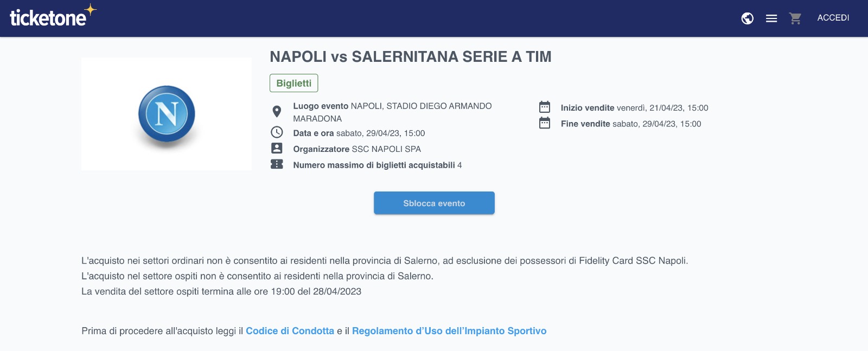This screenshot has height=351, width=868.
Task: Select the Biglietti tag
Action: click(x=293, y=83)
